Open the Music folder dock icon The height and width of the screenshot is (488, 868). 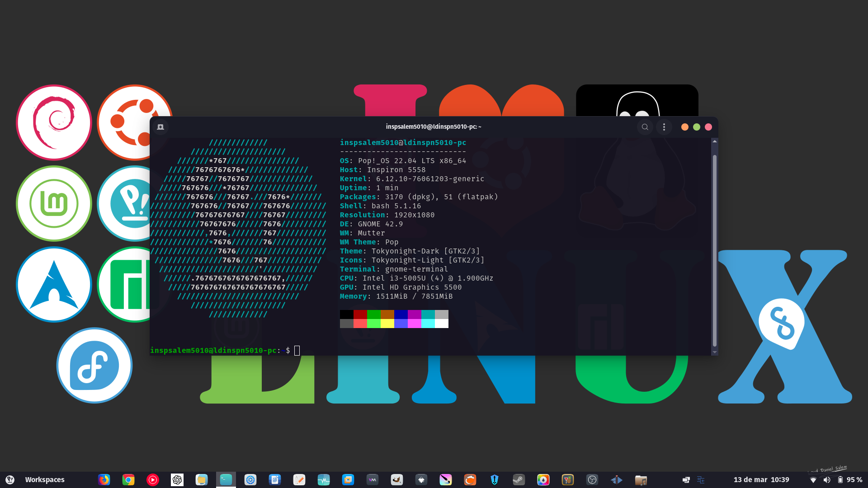[x=641, y=480]
